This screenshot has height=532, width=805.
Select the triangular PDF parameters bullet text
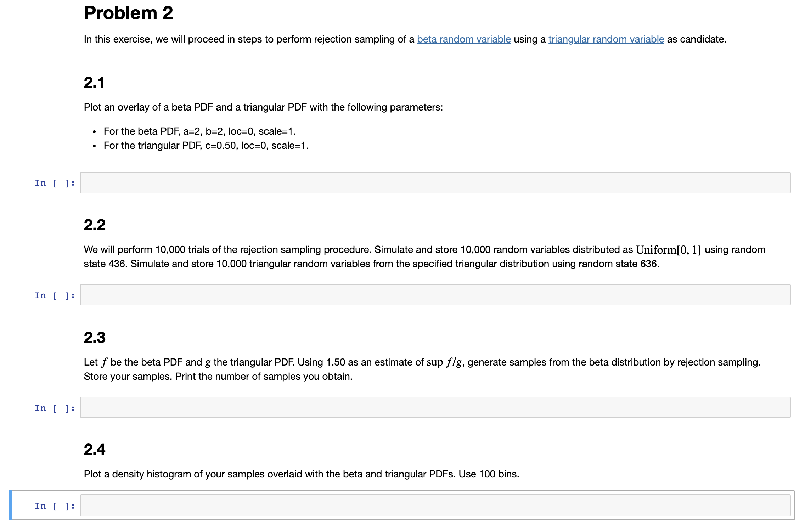[x=206, y=145]
